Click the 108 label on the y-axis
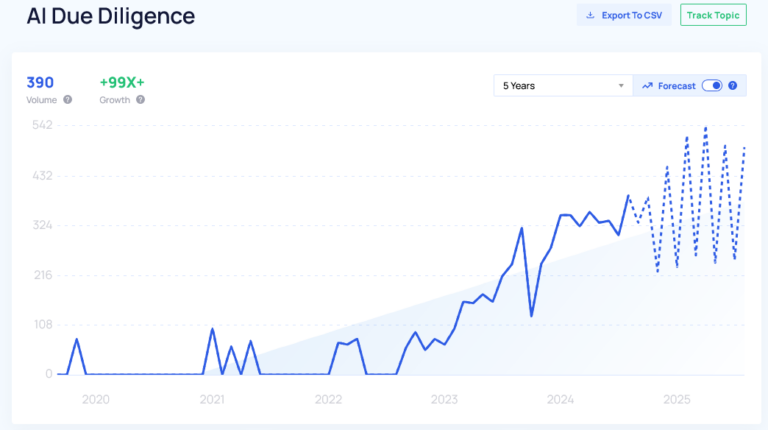This screenshot has width=768, height=430. [x=42, y=325]
